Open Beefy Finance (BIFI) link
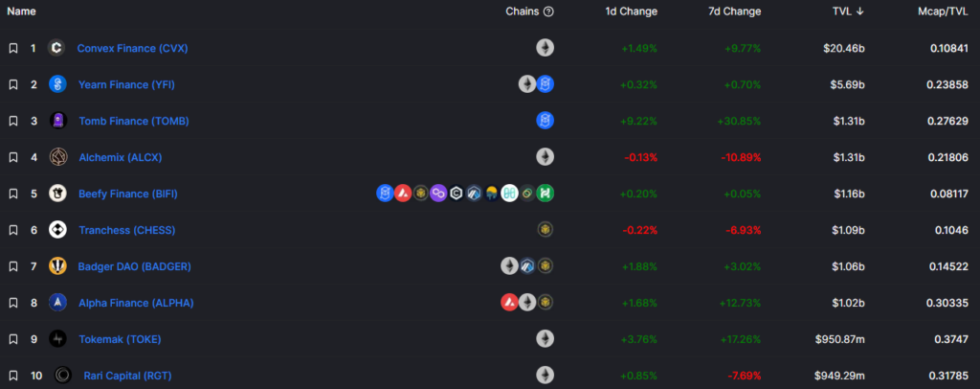Viewport: 980px width, 389px height. click(x=127, y=194)
